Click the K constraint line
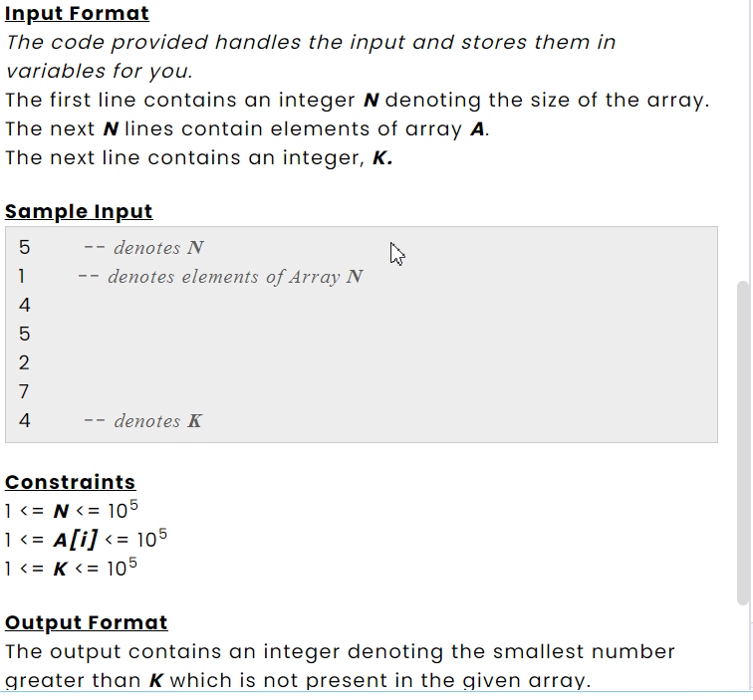 click(x=71, y=568)
